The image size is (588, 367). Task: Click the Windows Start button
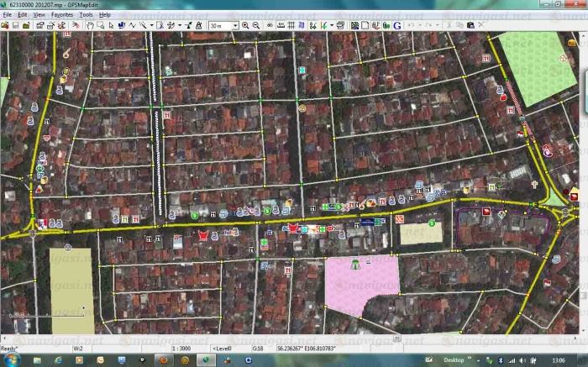(x=10, y=360)
